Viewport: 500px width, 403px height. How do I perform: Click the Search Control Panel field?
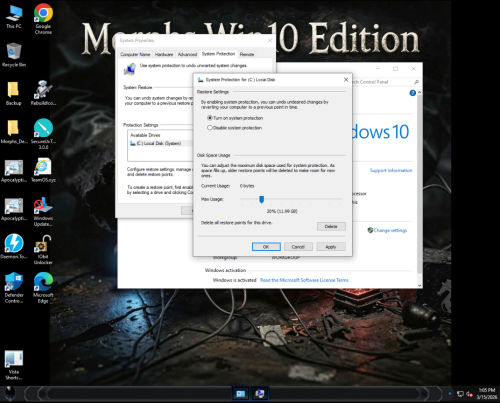click(x=383, y=82)
